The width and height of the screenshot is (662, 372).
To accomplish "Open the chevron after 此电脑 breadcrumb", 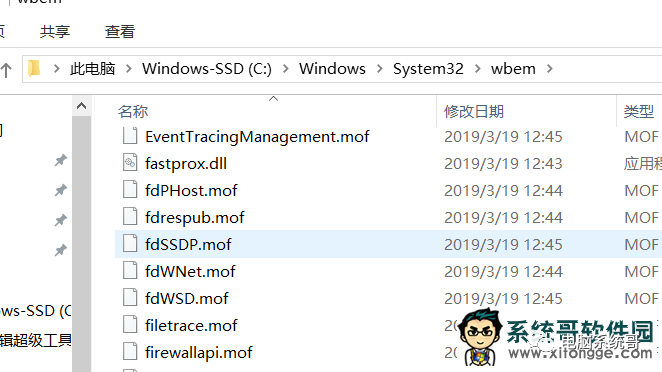I will tap(129, 68).
